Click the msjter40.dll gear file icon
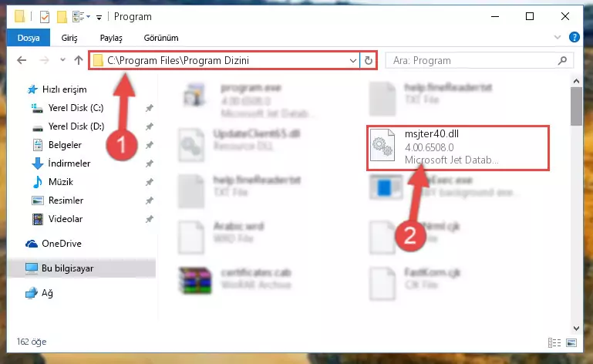The width and height of the screenshot is (593, 364). pyautogui.click(x=382, y=147)
